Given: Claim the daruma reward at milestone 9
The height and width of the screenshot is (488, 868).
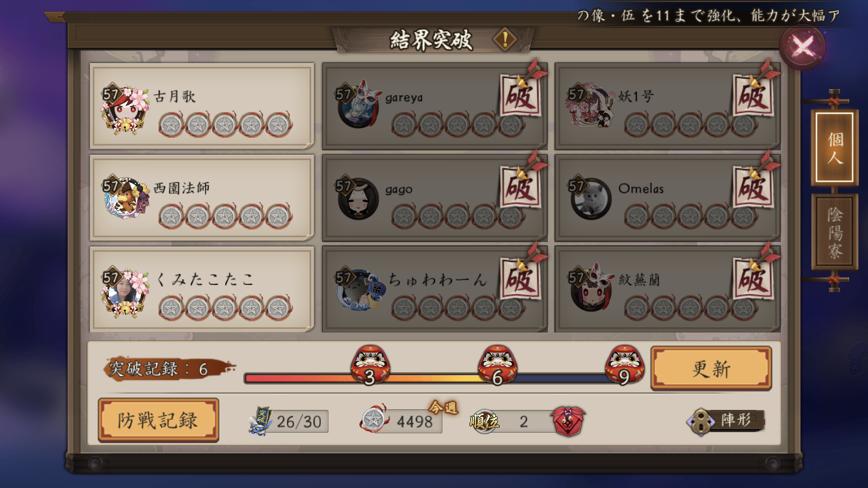Looking at the screenshot, I should [624, 366].
